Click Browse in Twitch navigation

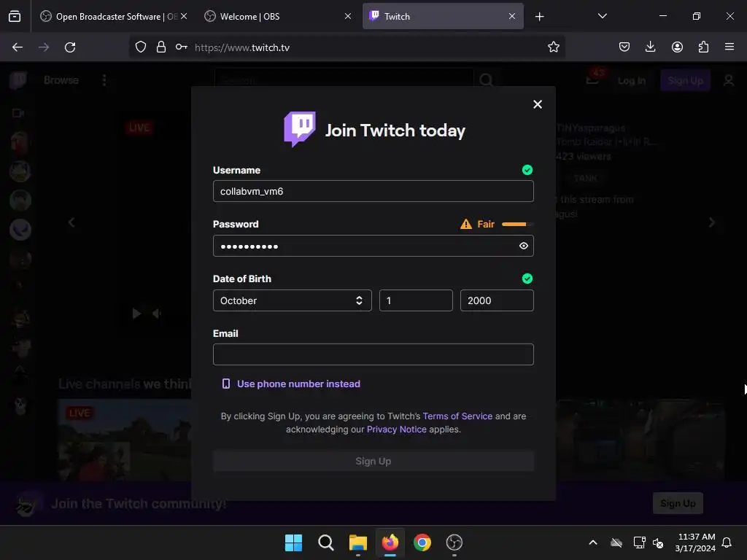tap(61, 80)
